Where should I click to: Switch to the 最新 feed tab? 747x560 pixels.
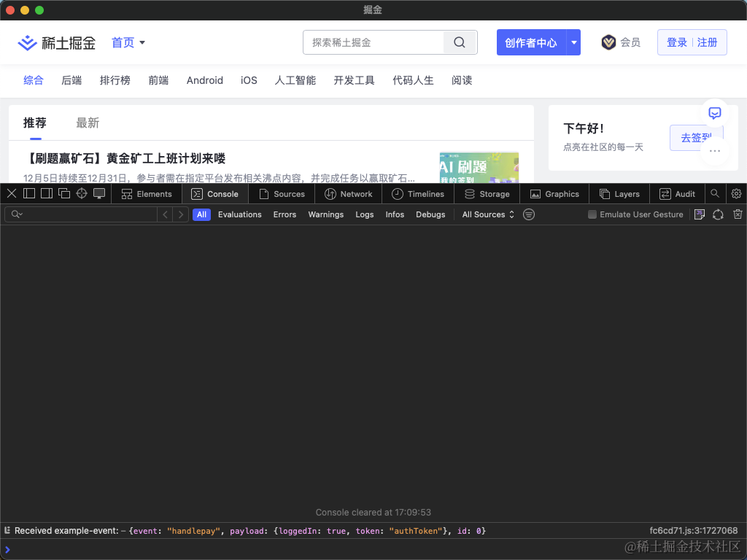point(88,122)
